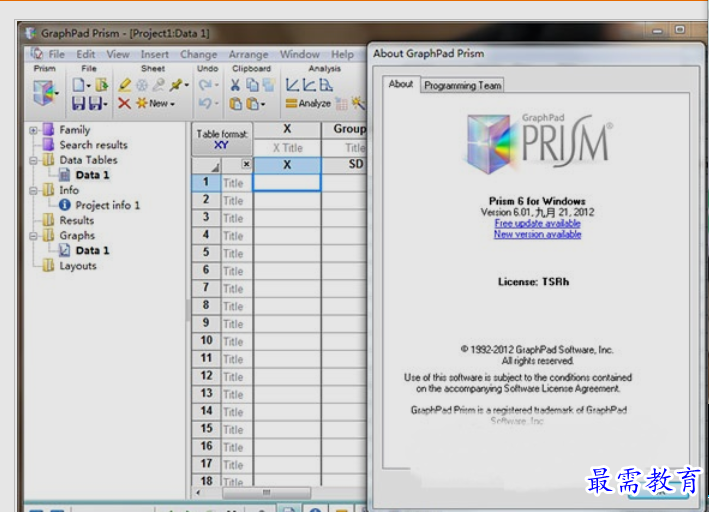Open the View menu

[x=118, y=54]
